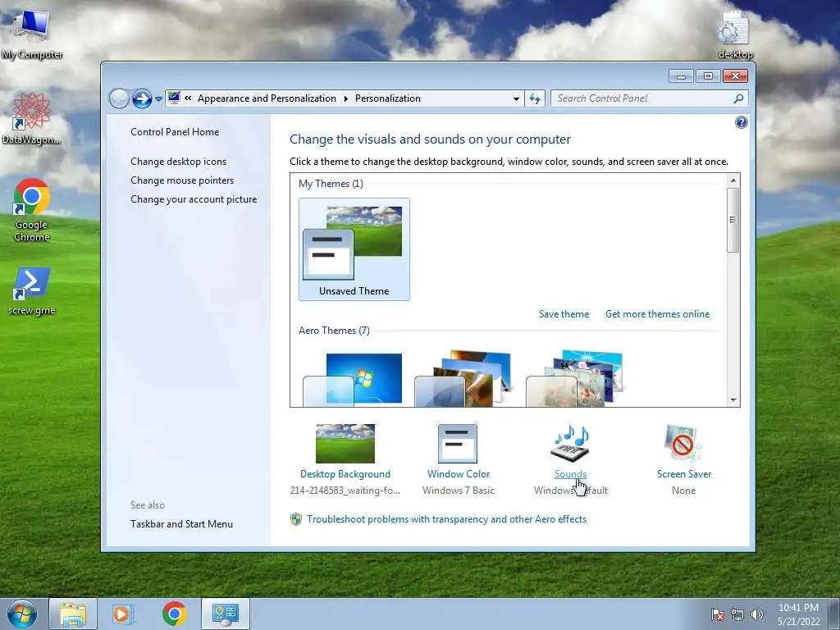
Task: Select the Windows 7 Aero theme thumbnail
Action: pyautogui.click(x=353, y=379)
